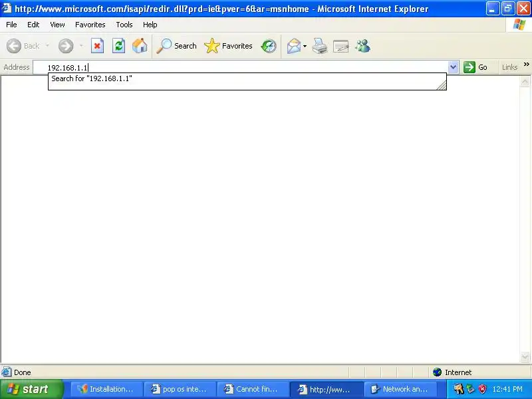Click the Edit page icon
The width and height of the screenshot is (532, 399).
click(x=341, y=46)
